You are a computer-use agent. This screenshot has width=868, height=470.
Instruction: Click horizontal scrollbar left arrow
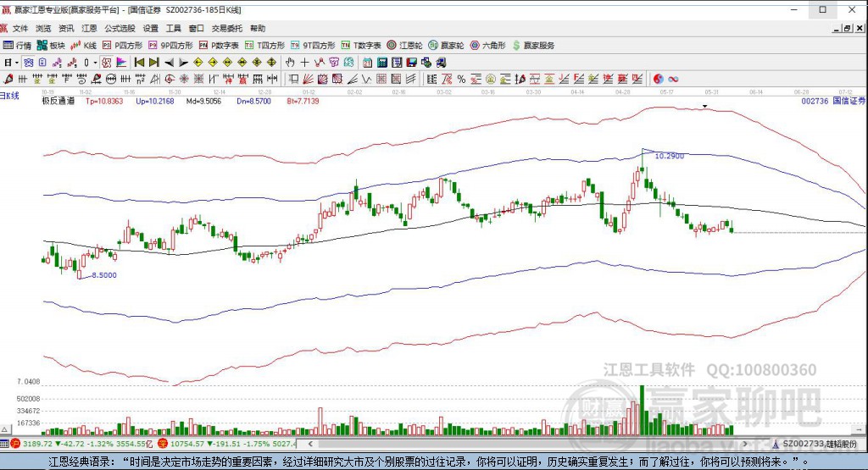tap(310, 444)
